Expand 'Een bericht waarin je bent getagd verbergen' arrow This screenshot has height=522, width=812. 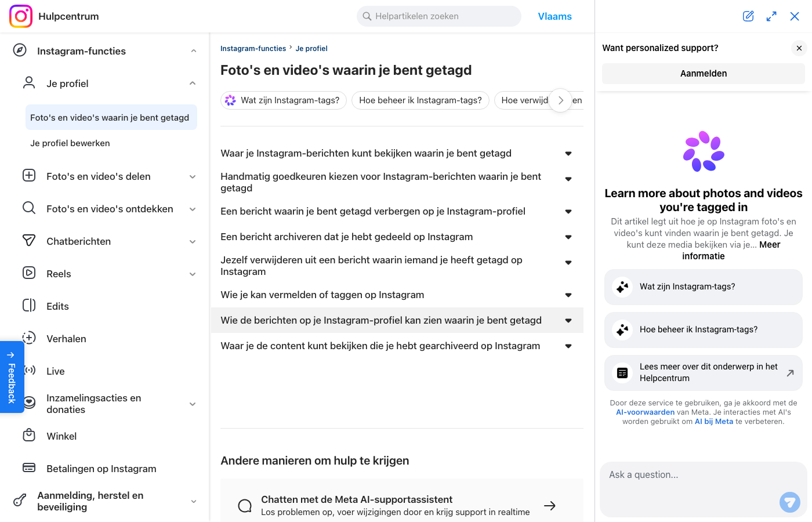click(568, 212)
